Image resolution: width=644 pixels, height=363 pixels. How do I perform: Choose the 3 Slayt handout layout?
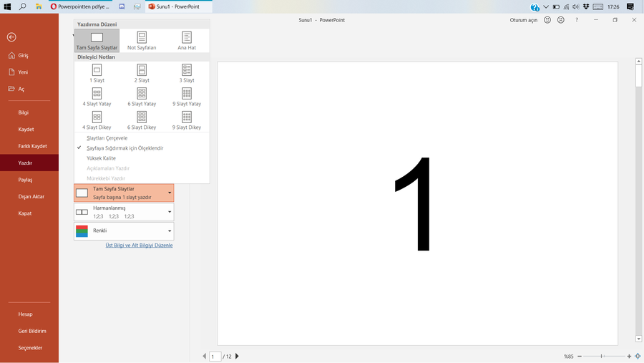pos(187,70)
